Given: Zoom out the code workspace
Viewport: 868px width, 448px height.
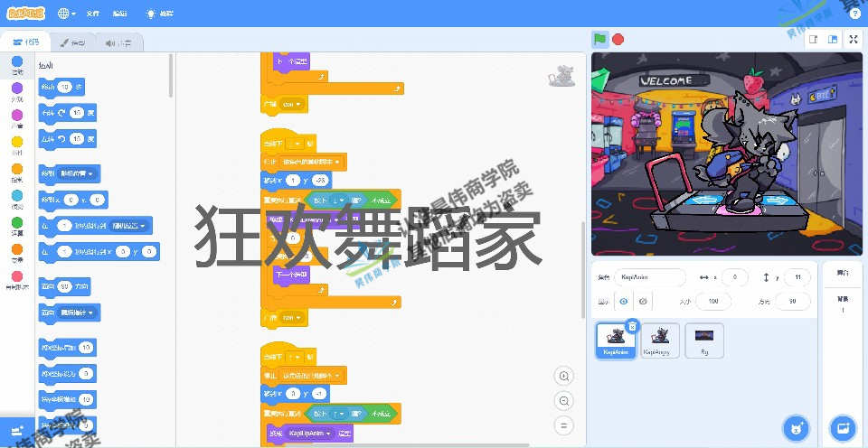Looking at the screenshot, I should click(x=563, y=400).
